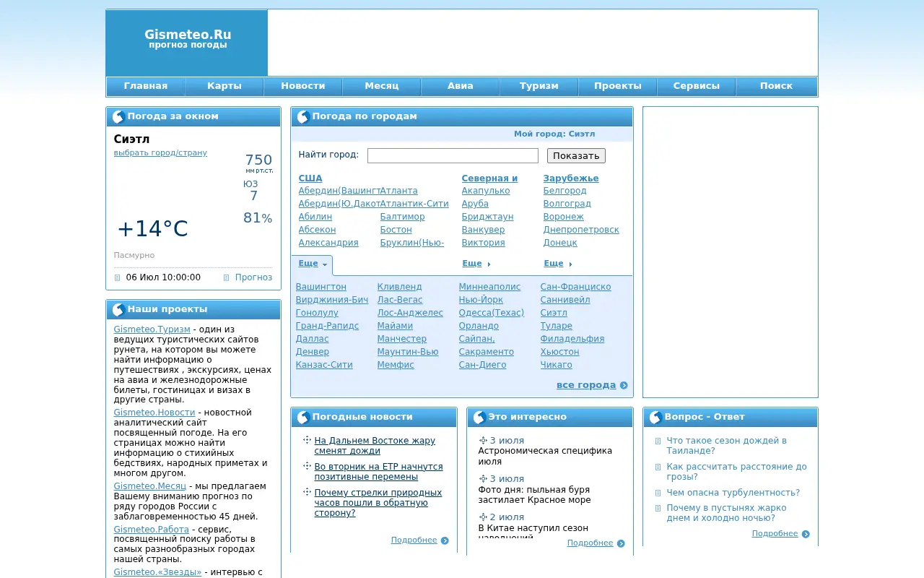Open the Главная menu item
Image resolution: width=924 pixels, height=578 pixels.
pyautogui.click(x=146, y=86)
